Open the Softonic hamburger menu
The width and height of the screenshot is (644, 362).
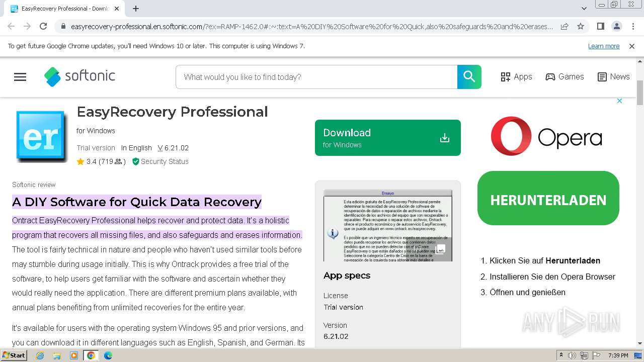coord(20,77)
